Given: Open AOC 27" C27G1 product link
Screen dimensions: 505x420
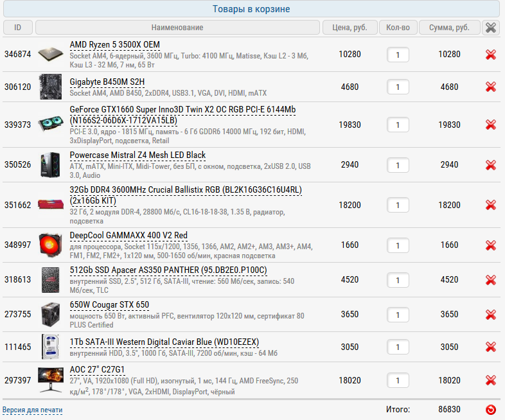Looking at the screenshot, I should point(97,369).
